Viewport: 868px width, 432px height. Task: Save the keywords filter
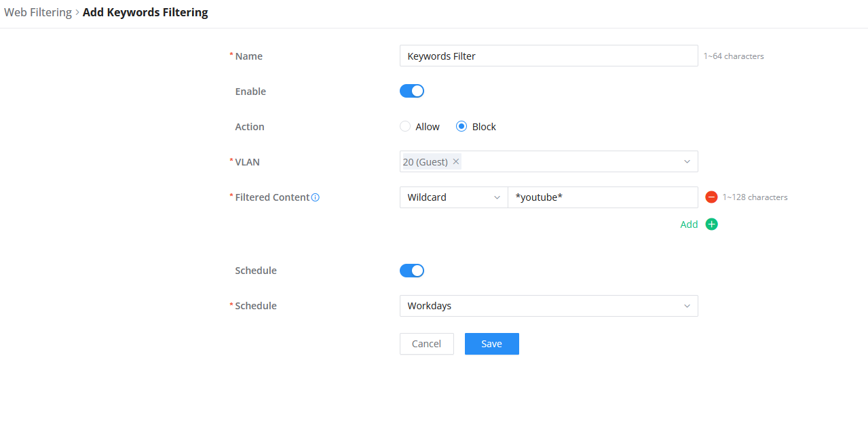pos(492,344)
